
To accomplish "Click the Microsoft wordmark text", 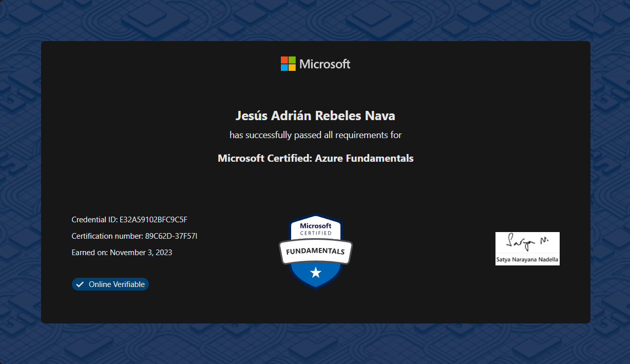I will (324, 64).
